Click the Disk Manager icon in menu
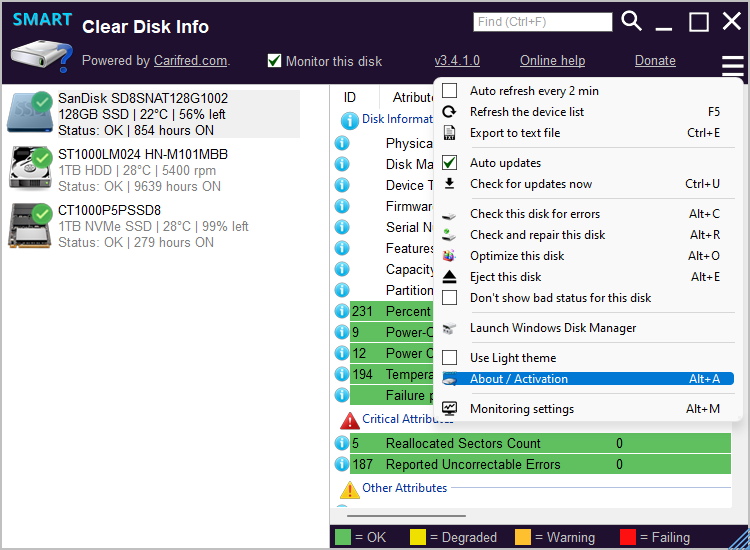Image resolution: width=750 pixels, height=550 pixels. pyautogui.click(x=449, y=328)
